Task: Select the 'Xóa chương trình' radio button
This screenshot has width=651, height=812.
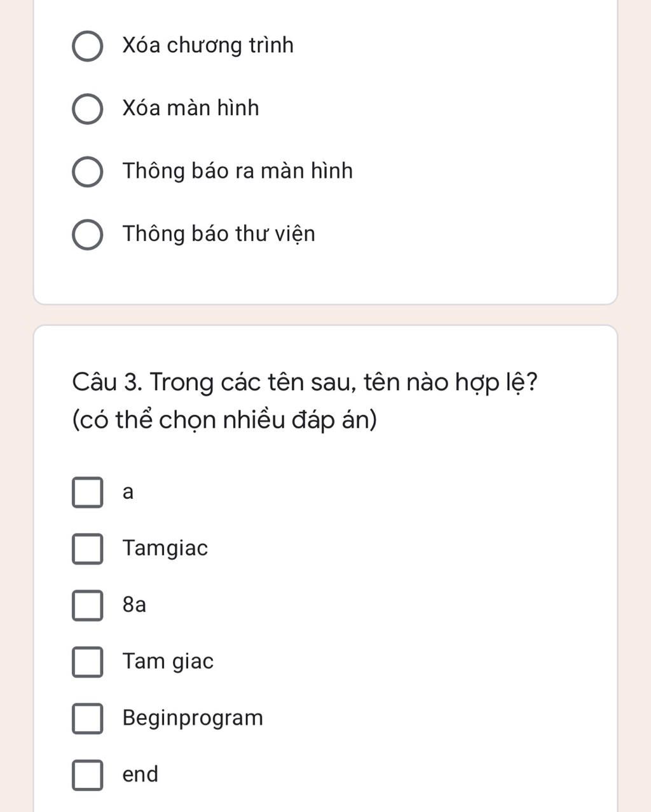Action: coord(88,46)
